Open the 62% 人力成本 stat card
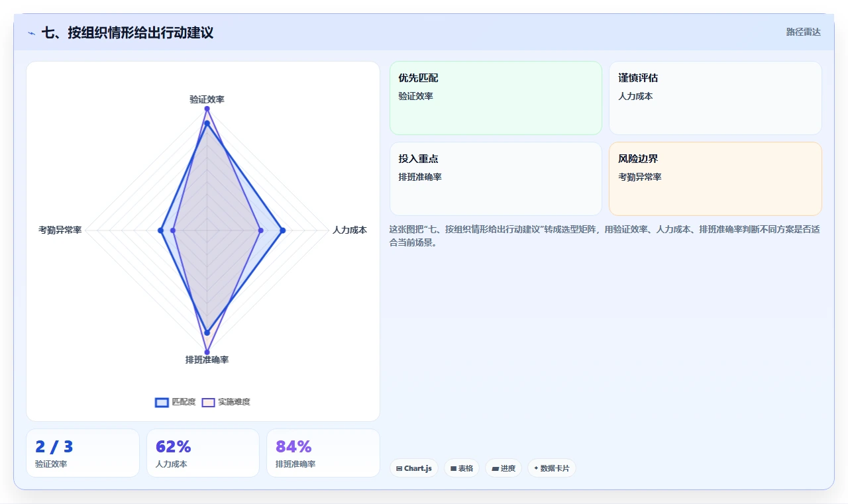The image size is (848, 504). click(203, 453)
